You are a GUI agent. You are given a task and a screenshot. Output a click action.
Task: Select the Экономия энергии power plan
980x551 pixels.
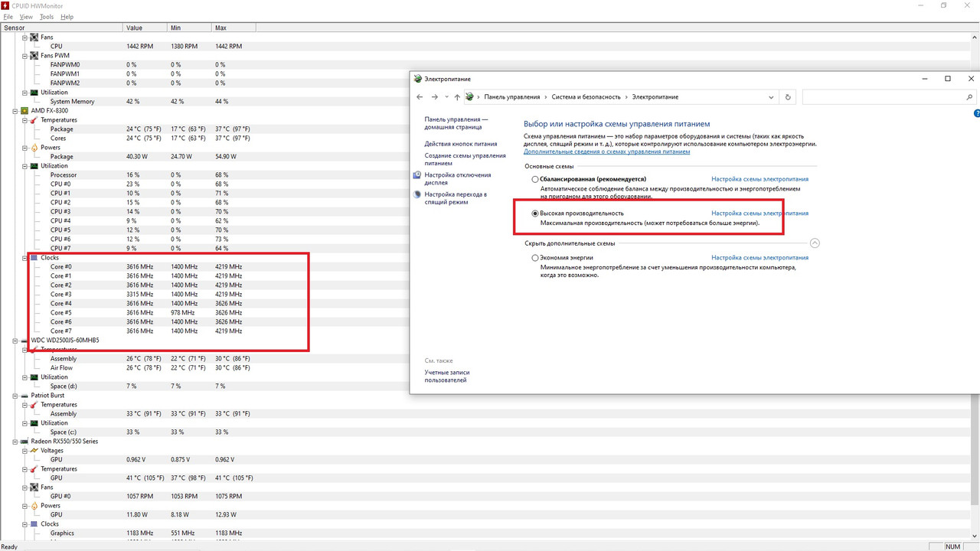pyautogui.click(x=535, y=258)
